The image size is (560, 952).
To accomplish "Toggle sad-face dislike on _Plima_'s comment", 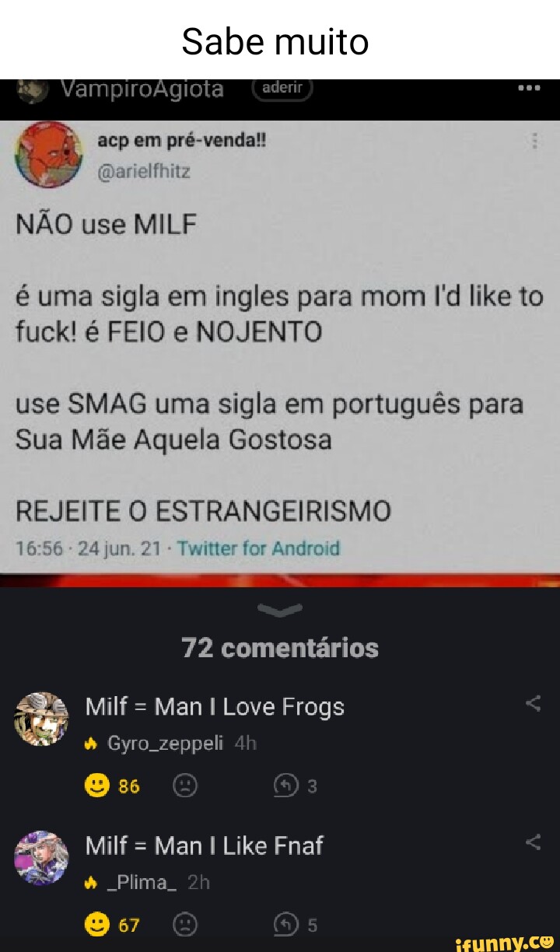I will click(x=185, y=925).
